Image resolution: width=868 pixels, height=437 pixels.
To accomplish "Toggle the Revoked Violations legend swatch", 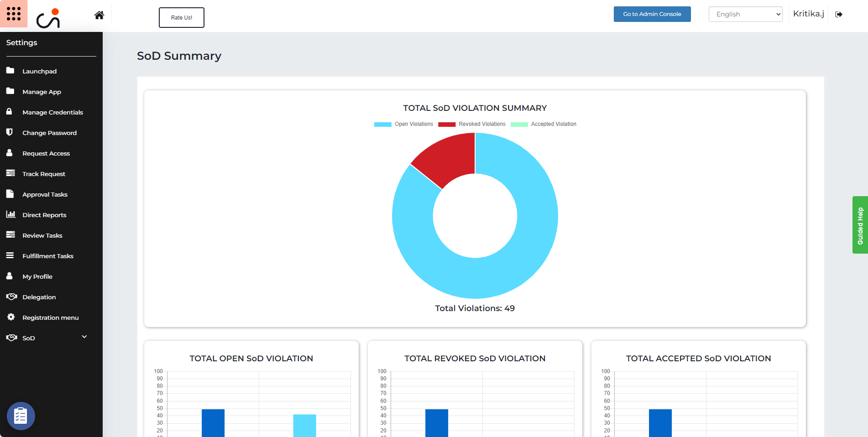I will (447, 124).
